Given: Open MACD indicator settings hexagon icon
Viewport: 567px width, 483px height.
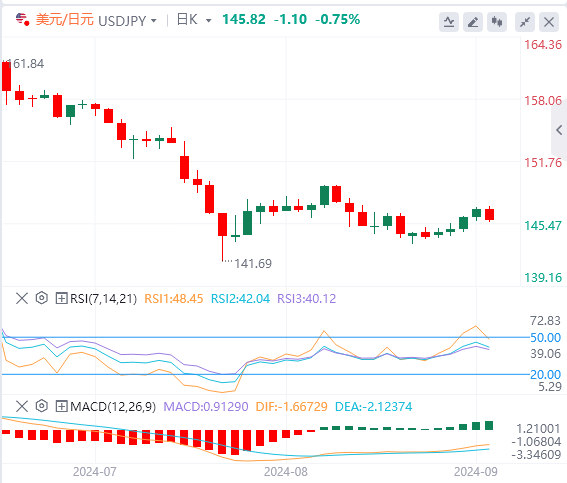Looking at the screenshot, I should coord(42,406).
